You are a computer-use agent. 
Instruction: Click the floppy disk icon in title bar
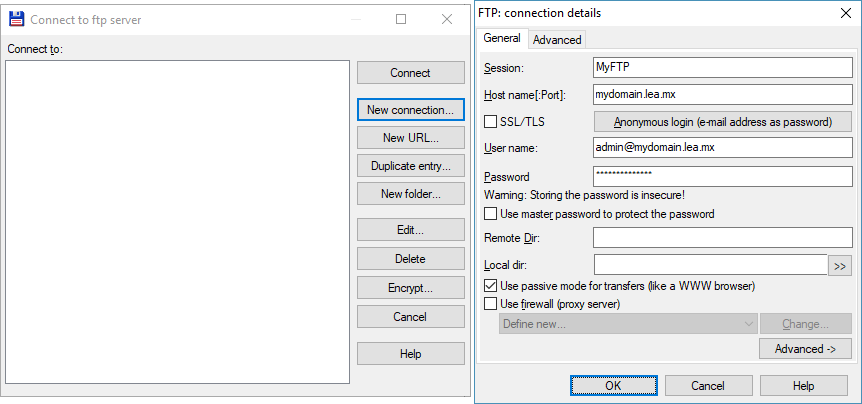[x=17, y=19]
